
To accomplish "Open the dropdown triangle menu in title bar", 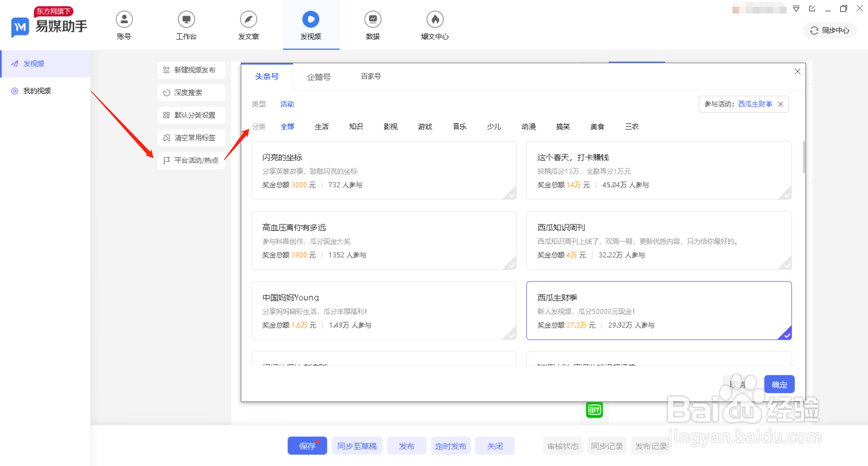I will point(796,9).
